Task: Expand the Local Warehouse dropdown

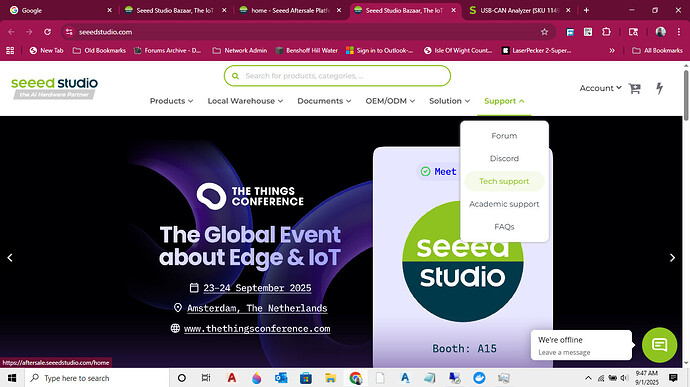Action: pos(245,101)
